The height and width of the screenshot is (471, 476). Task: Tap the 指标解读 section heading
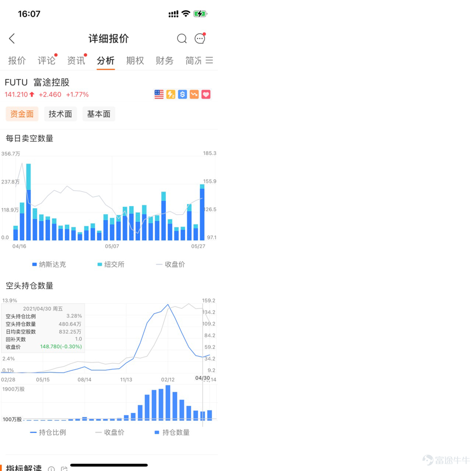tap(24, 468)
